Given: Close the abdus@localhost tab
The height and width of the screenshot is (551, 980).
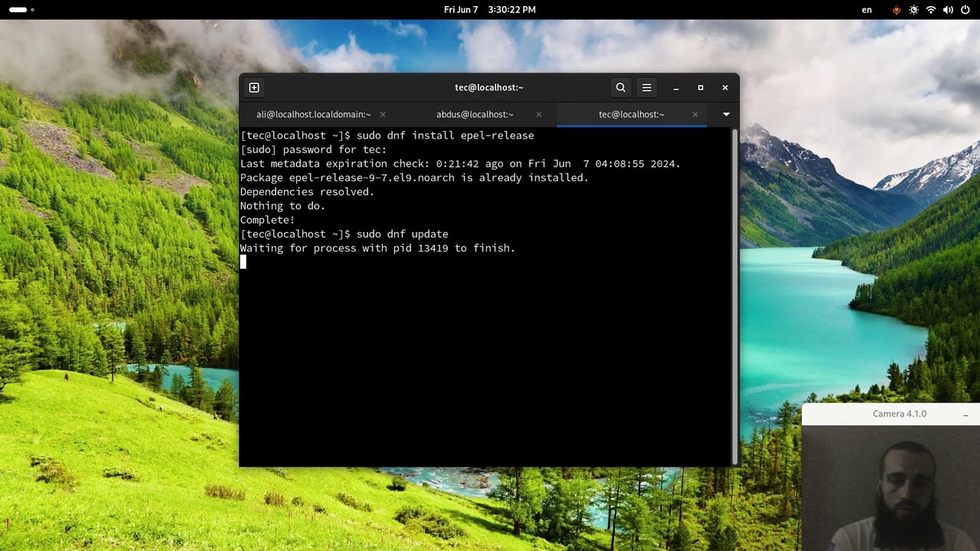Looking at the screenshot, I should tap(539, 114).
